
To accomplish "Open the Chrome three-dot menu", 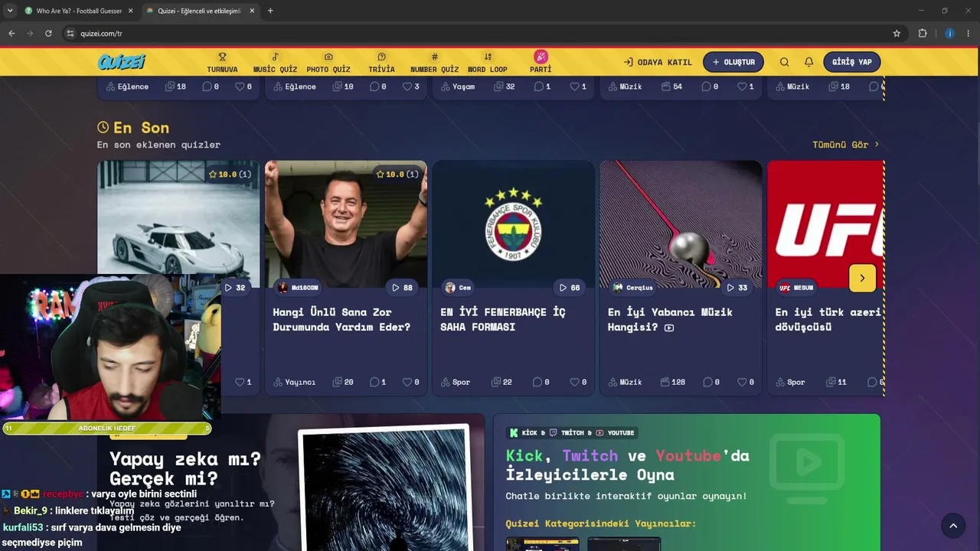I will 969,34.
